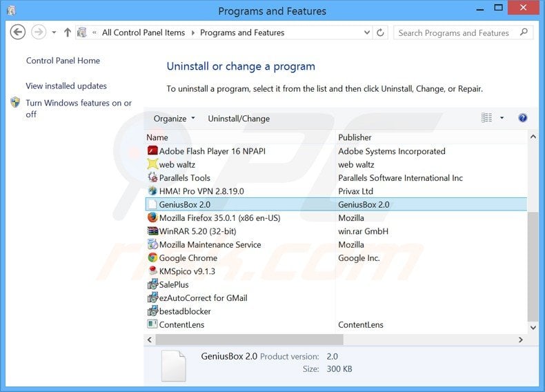Click the large file thumbnail in details pane
Image resolution: width=545 pixels, height=392 pixels.
pos(174,366)
